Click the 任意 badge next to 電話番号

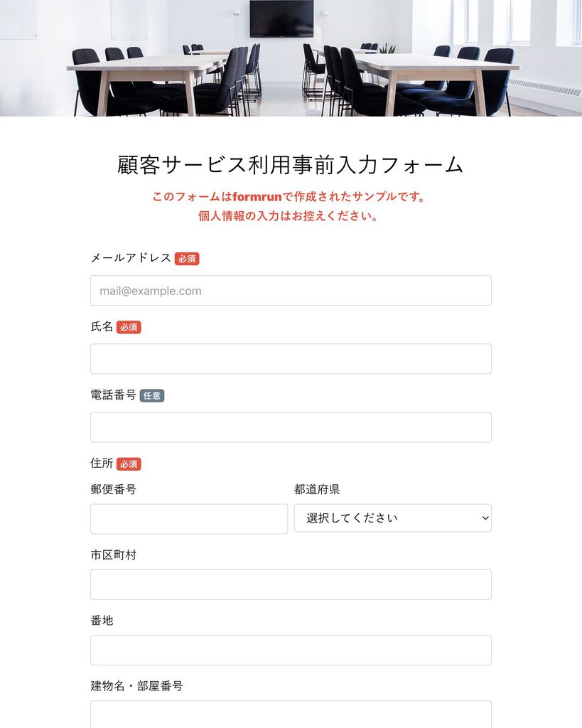pos(152,395)
